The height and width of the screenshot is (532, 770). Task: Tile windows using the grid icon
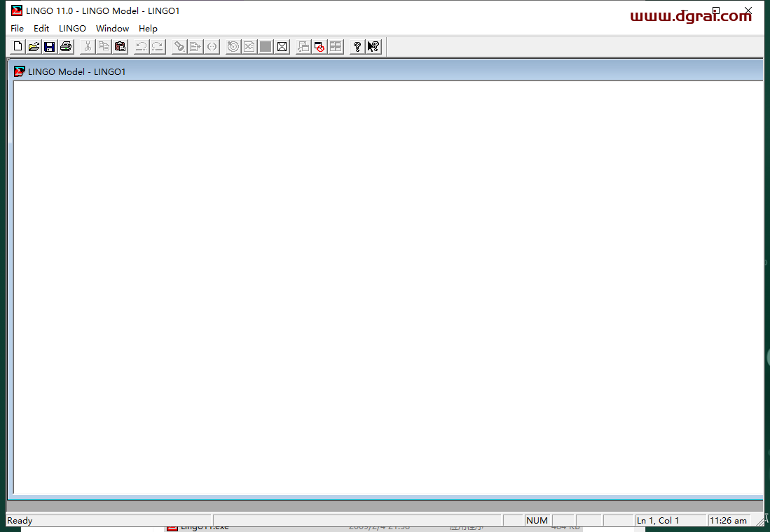(x=336, y=47)
